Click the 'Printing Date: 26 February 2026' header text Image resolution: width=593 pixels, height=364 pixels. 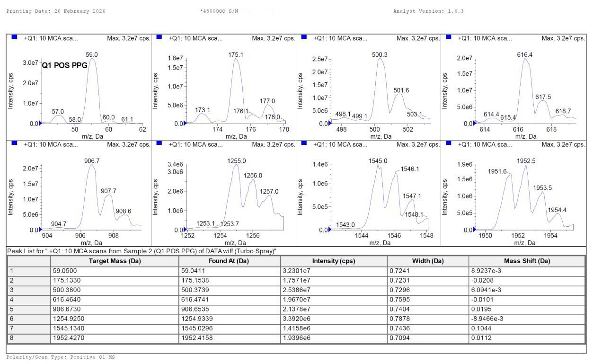click(56, 11)
